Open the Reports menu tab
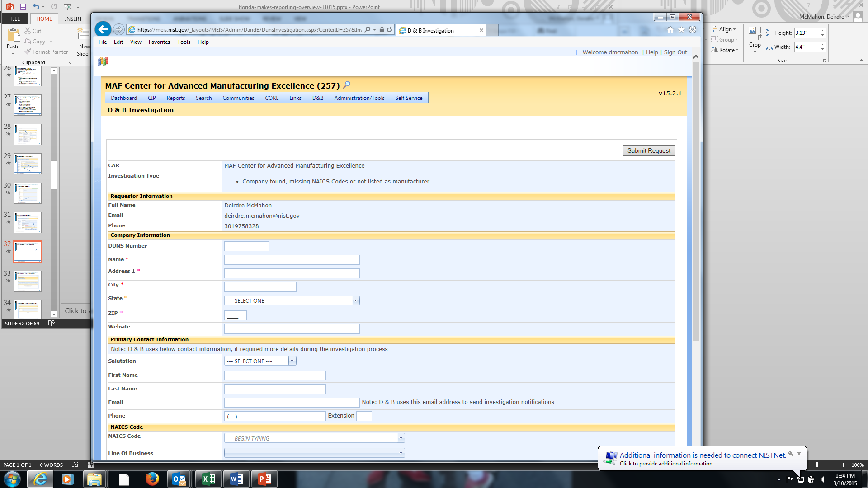 coord(175,98)
